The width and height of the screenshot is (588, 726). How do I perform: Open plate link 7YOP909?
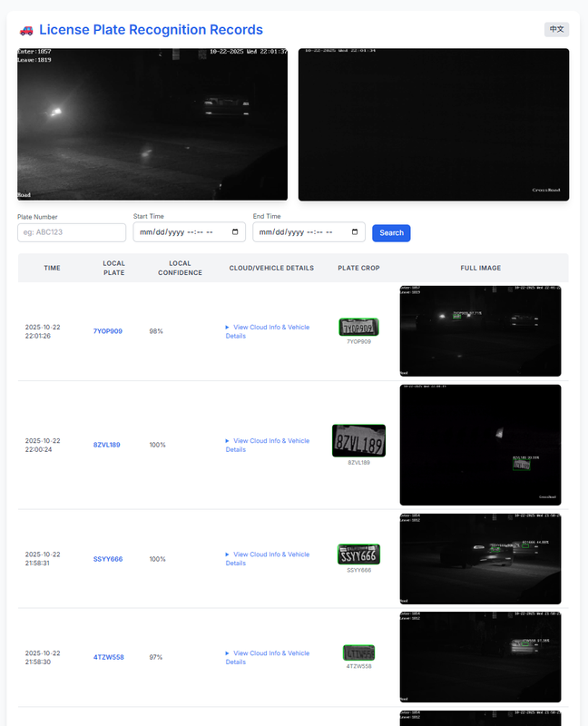point(108,331)
